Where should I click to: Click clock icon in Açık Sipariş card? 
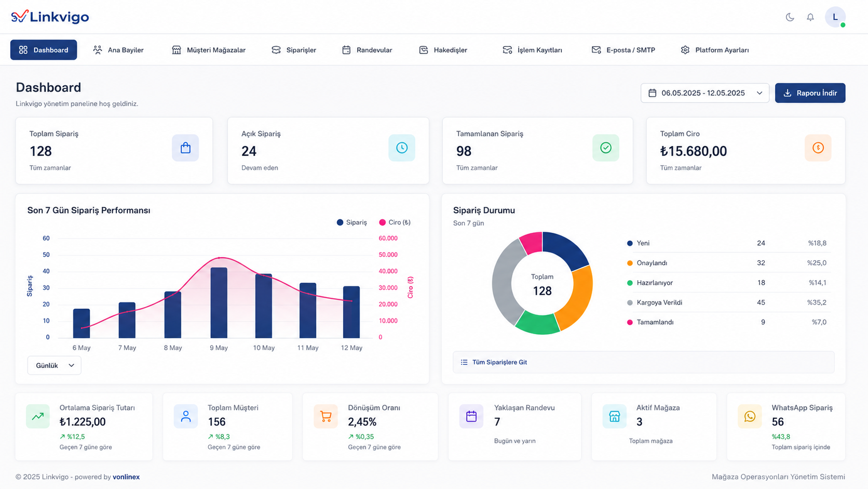tap(402, 148)
